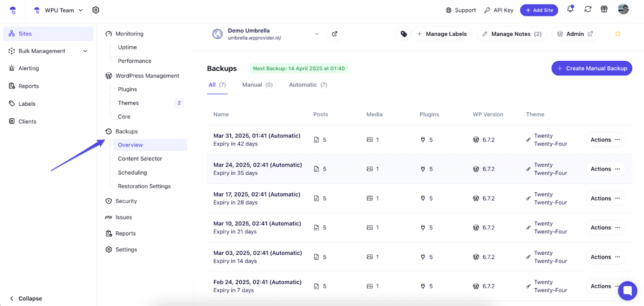Open the chat support bubble
The height and width of the screenshot is (306, 644).
(627, 290)
